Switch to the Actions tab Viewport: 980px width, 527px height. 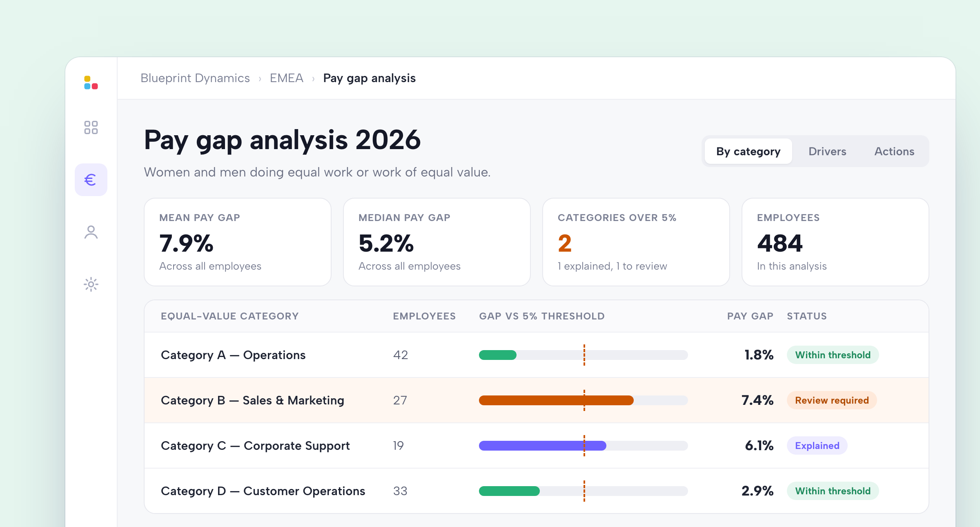click(x=894, y=151)
